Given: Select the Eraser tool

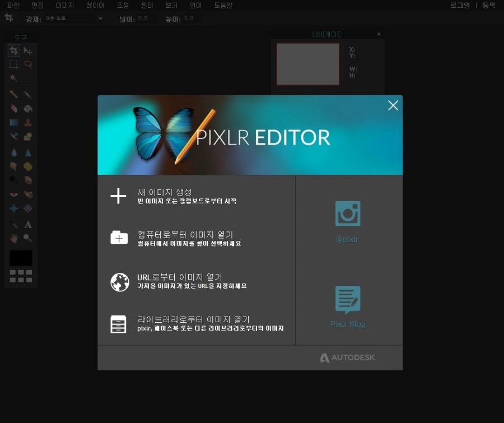Looking at the screenshot, I should point(13,108).
